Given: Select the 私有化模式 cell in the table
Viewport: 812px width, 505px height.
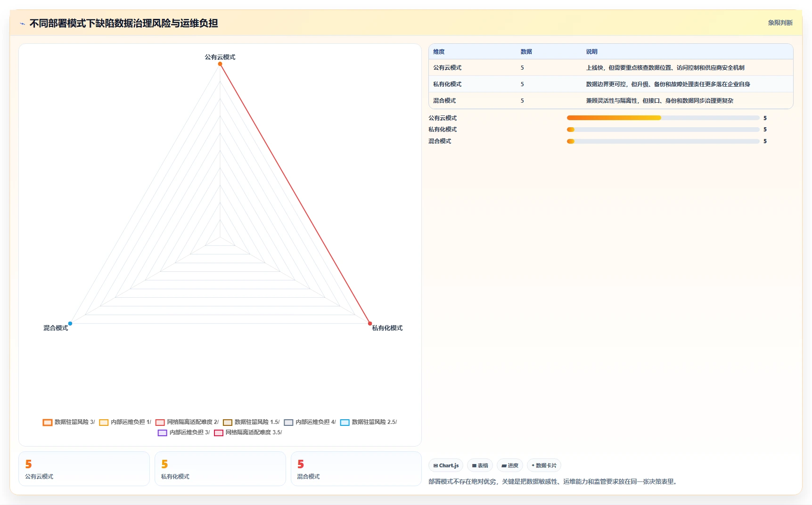Looking at the screenshot, I should coord(447,84).
